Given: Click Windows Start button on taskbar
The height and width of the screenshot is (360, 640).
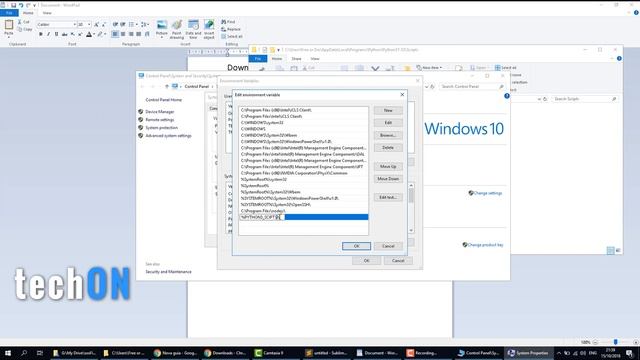Looking at the screenshot, I should pos(7,353).
